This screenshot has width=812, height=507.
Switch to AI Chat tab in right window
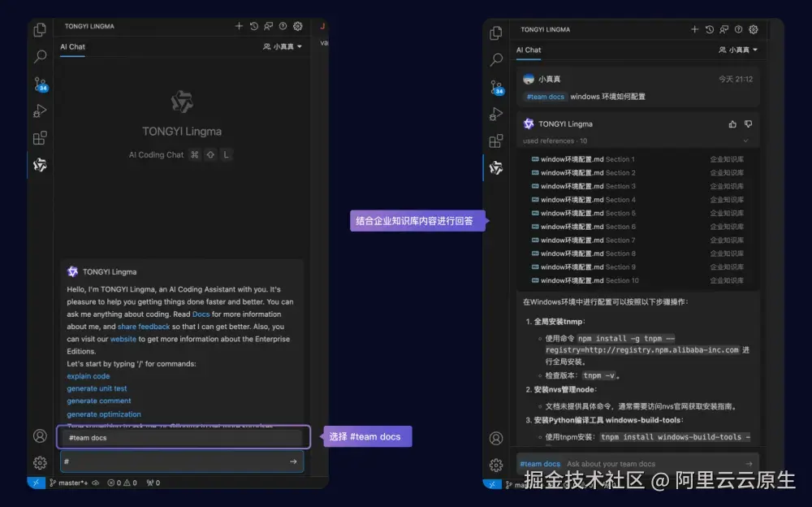[x=529, y=50]
